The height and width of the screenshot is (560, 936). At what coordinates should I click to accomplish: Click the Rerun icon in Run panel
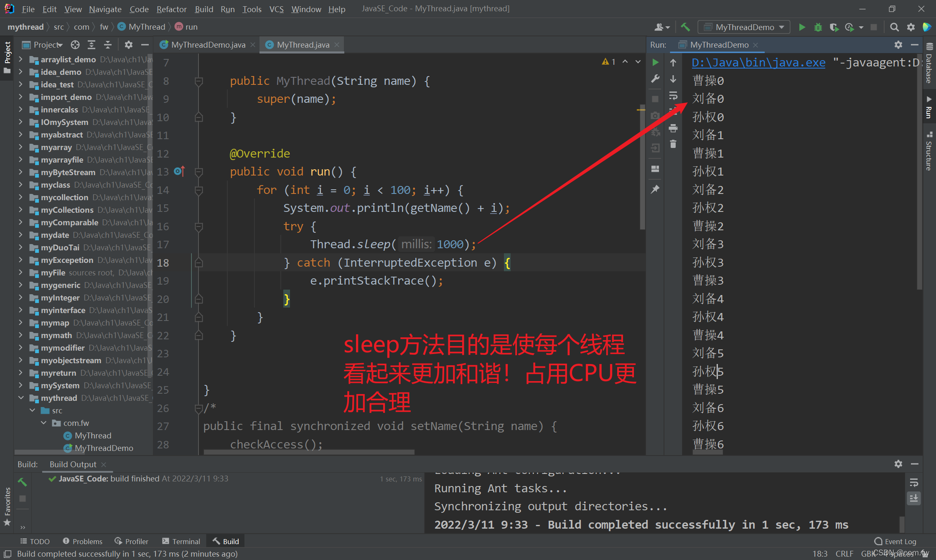tap(655, 62)
